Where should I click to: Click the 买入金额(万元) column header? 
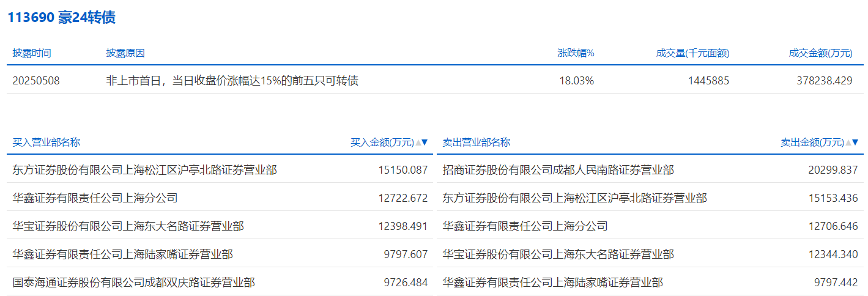382,142
